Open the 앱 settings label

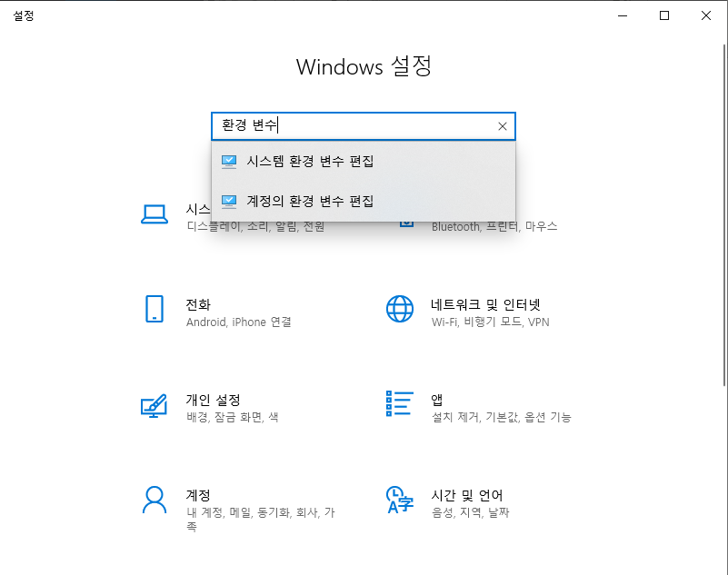point(437,400)
